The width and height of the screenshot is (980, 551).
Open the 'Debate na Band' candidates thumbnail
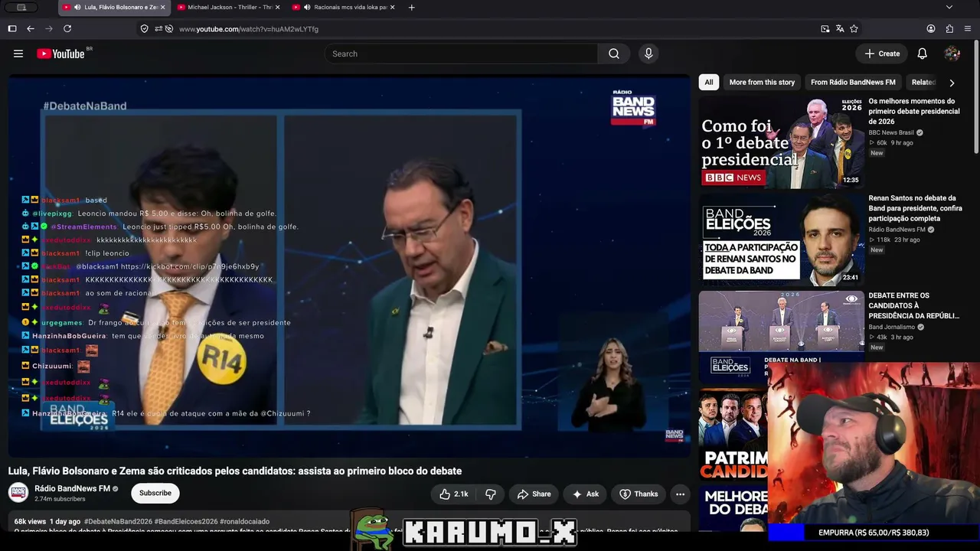pyautogui.click(x=781, y=336)
